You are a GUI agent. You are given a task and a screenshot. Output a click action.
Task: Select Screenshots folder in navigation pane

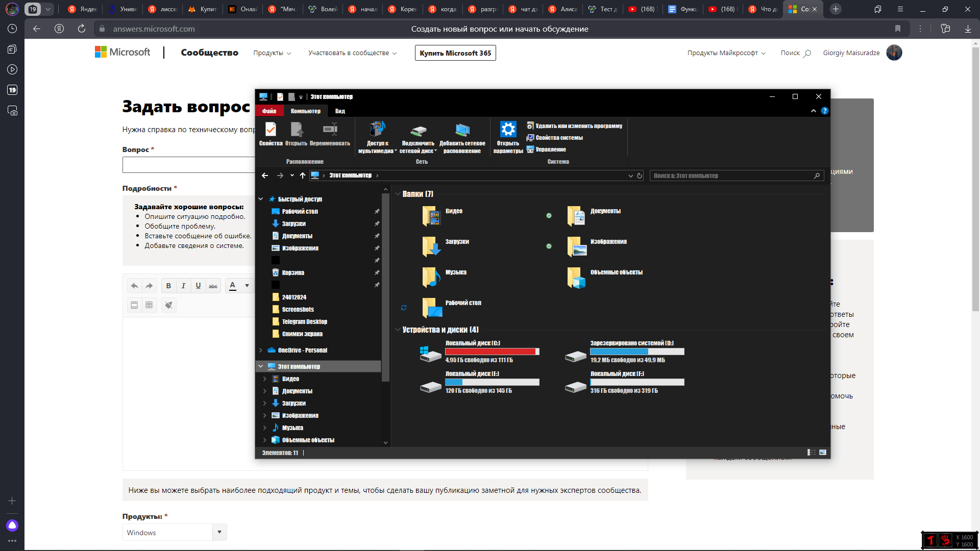[x=298, y=309]
